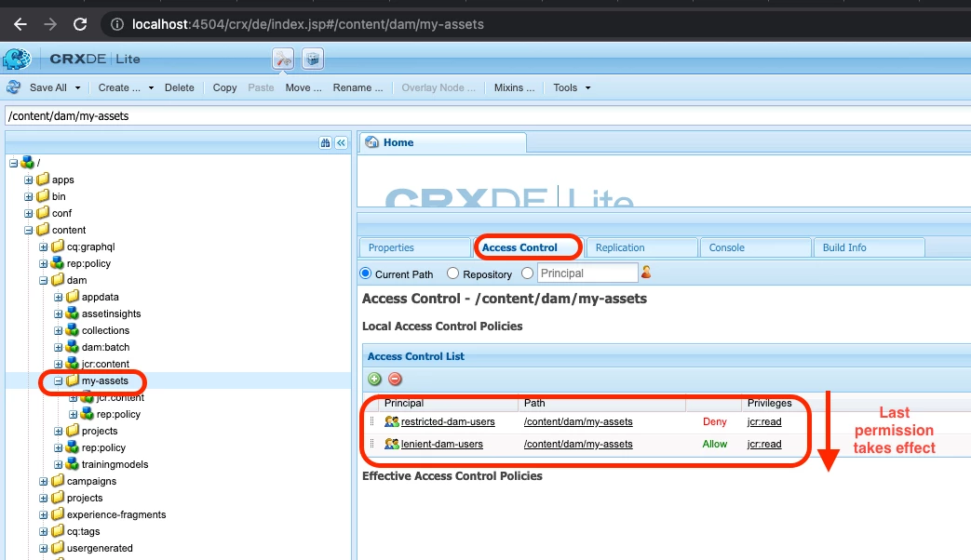Viewport: 971px width, 560px height.
Task: Click the refresh icon beside Save All
Action: pyautogui.click(x=14, y=87)
